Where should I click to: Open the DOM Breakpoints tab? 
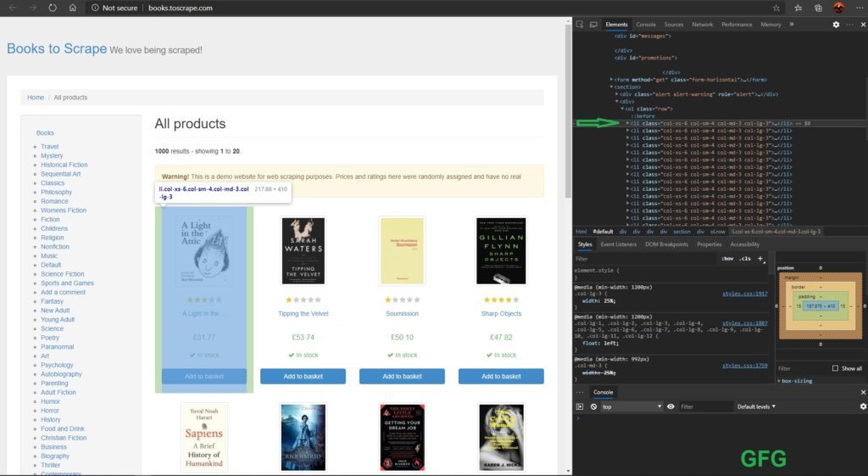[x=666, y=244]
